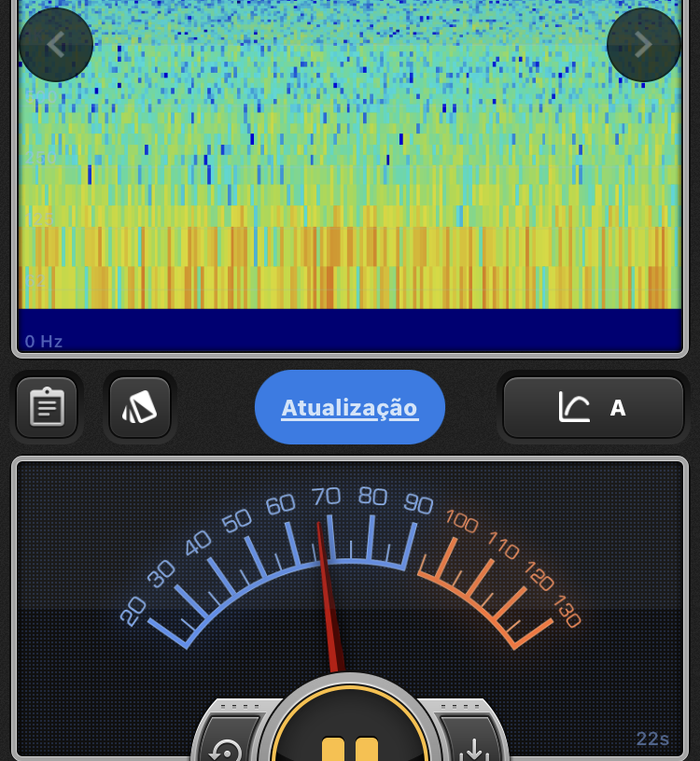Tap the 0 Hz axis label
This screenshot has width=700, height=761.
click(x=44, y=342)
